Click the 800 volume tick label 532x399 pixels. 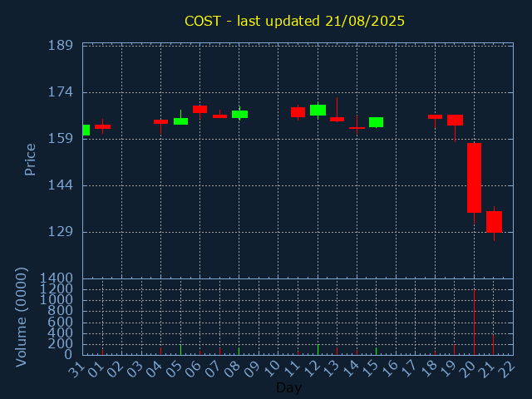tap(61, 311)
